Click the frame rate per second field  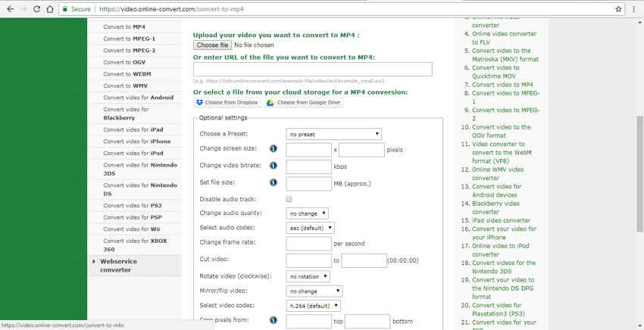(x=309, y=244)
